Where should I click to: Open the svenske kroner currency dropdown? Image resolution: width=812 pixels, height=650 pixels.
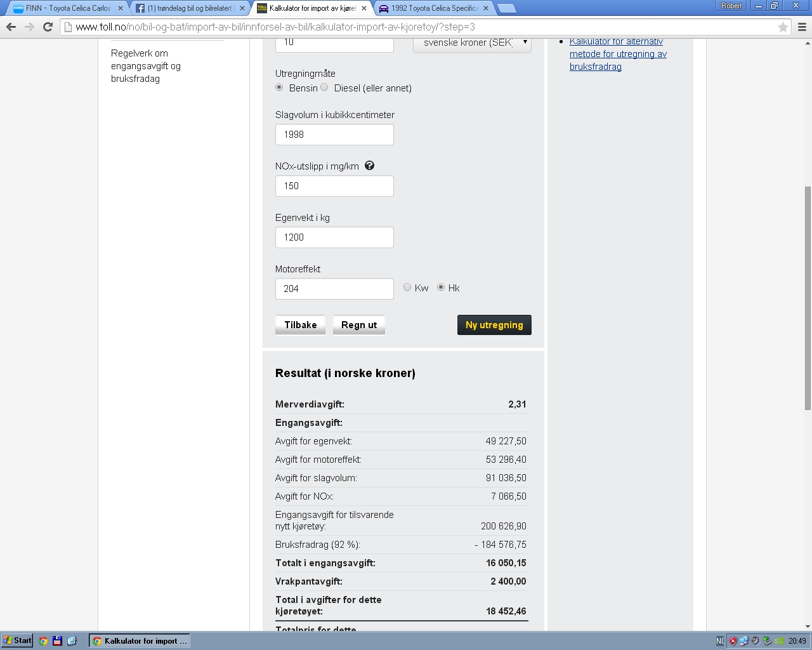(472, 43)
